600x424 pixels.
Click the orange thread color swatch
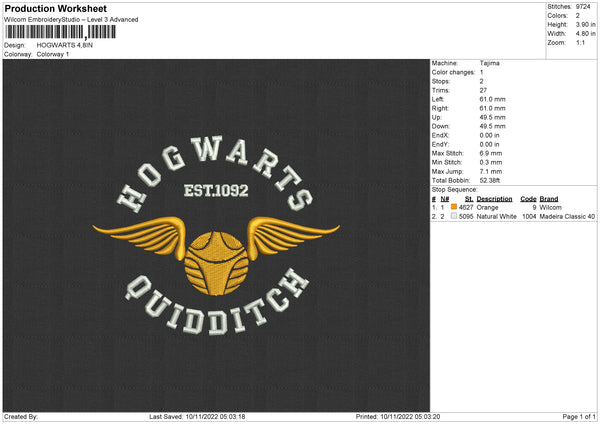pyautogui.click(x=454, y=207)
